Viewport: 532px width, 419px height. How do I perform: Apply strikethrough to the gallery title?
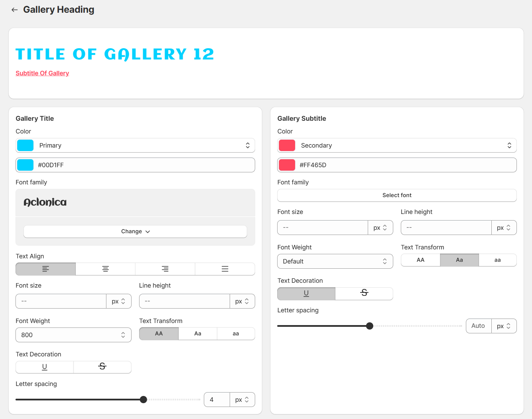tap(102, 367)
